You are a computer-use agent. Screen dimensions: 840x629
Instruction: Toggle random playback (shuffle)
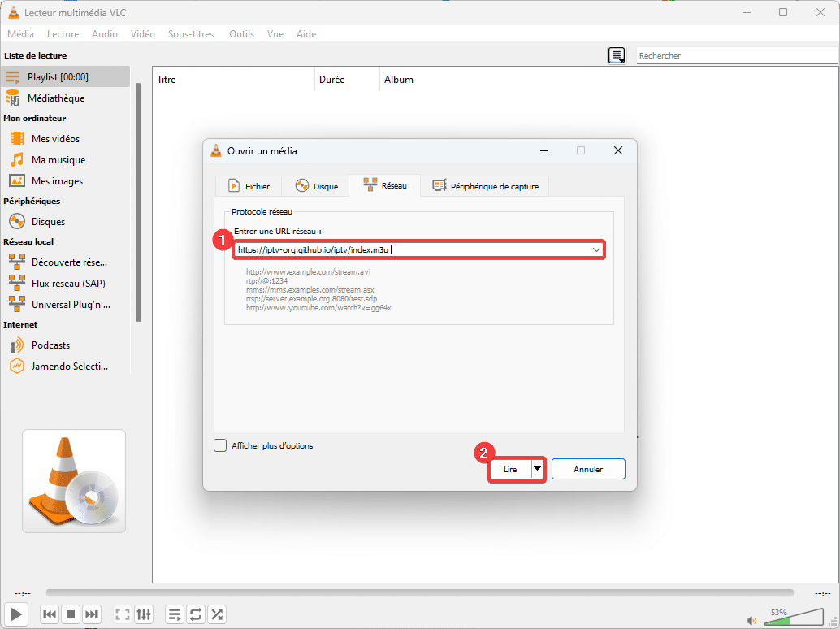[216, 614]
